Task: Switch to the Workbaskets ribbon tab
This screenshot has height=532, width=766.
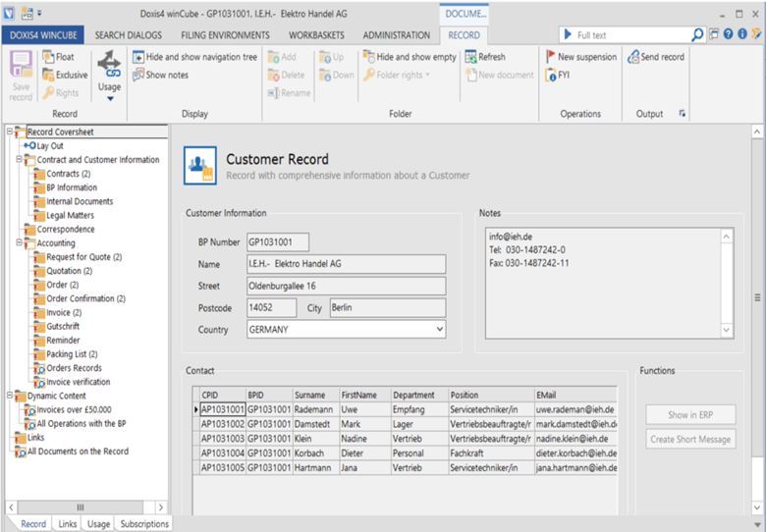Action: pyautogui.click(x=318, y=35)
